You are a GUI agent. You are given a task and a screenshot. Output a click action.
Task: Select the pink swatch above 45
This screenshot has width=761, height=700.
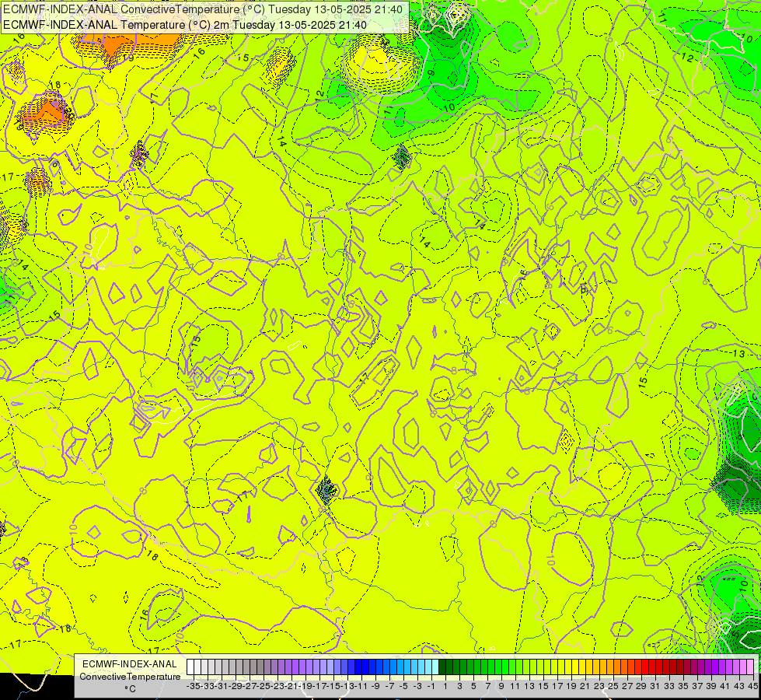pyautogui.click(x=750, y=667)
